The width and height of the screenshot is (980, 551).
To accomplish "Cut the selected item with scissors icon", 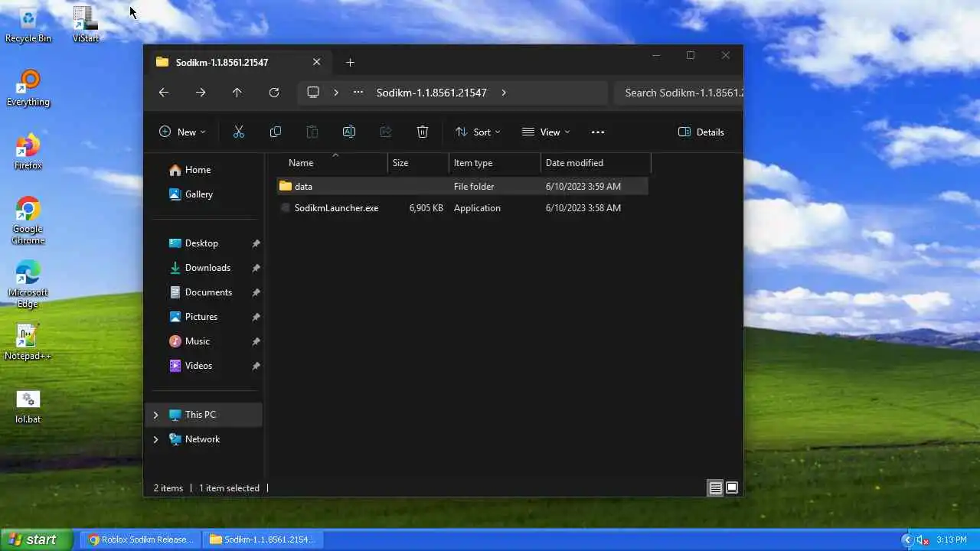I will [239, 132].
